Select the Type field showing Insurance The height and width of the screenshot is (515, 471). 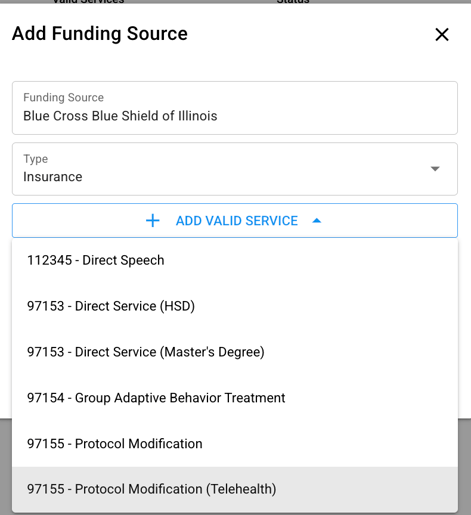pyautogui.click(x=235, y=169)
